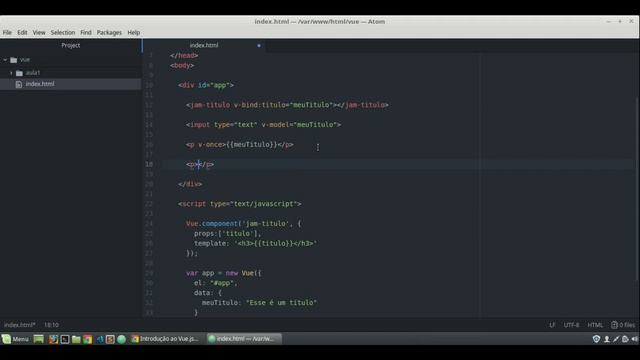This screenshot has width=640, height=360.
Task: Select the vue folder icon
Action: pos(14,60)
